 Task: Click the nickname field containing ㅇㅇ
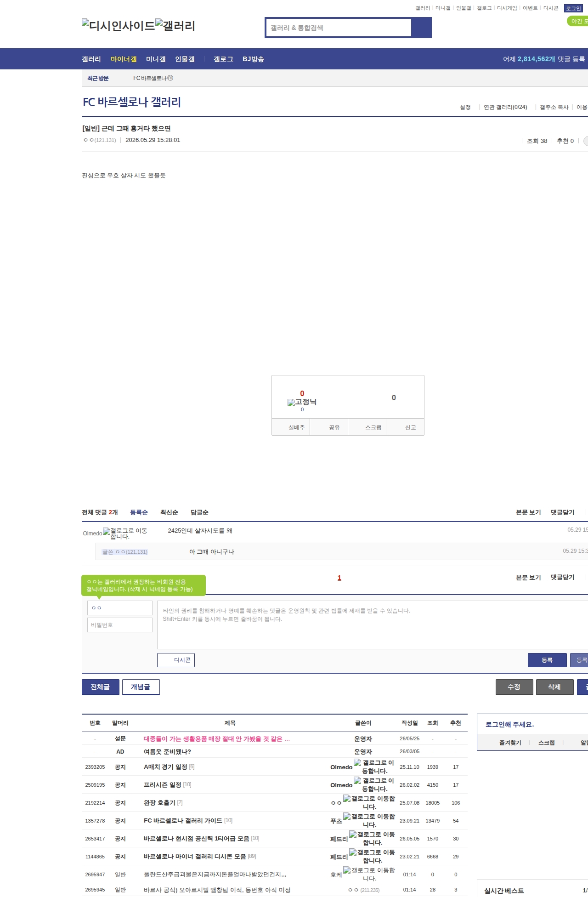120,608
